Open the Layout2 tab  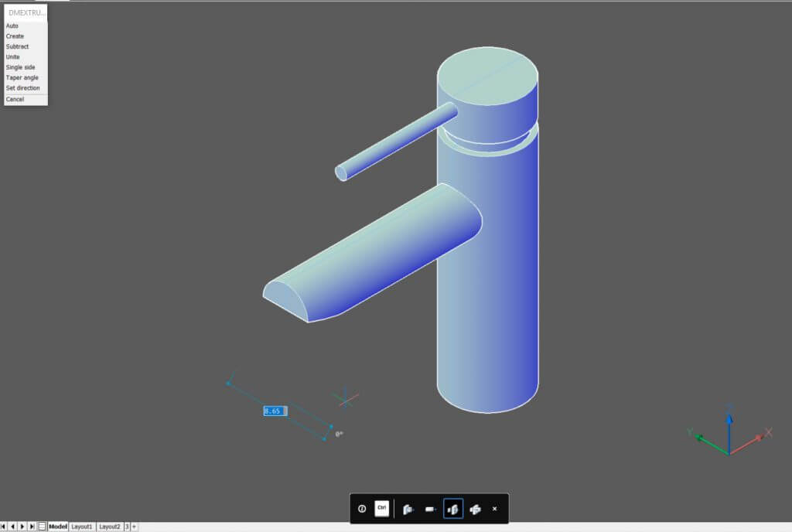pos(108,526)
